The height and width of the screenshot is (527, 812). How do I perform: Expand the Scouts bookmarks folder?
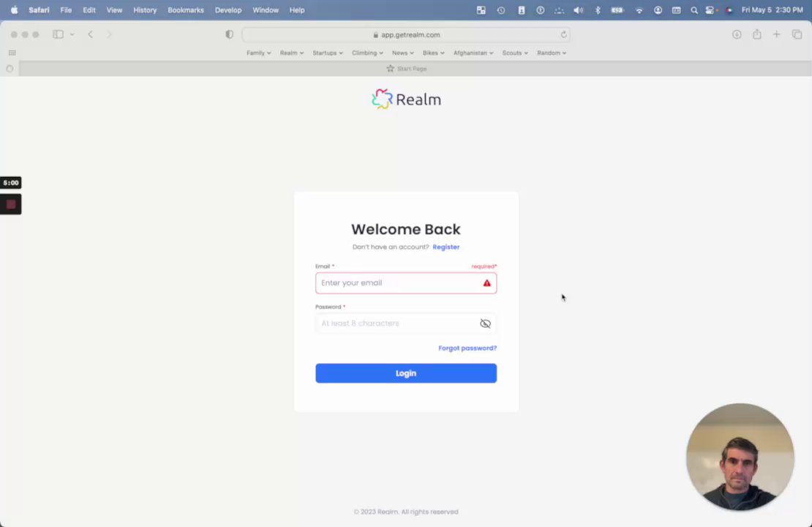click(515, 53)
